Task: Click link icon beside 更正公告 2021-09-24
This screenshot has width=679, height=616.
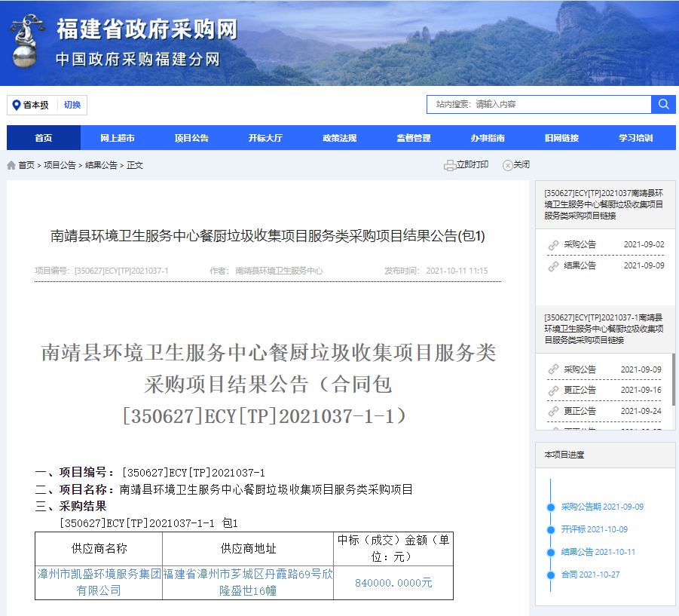Action: tap(553, 411)
